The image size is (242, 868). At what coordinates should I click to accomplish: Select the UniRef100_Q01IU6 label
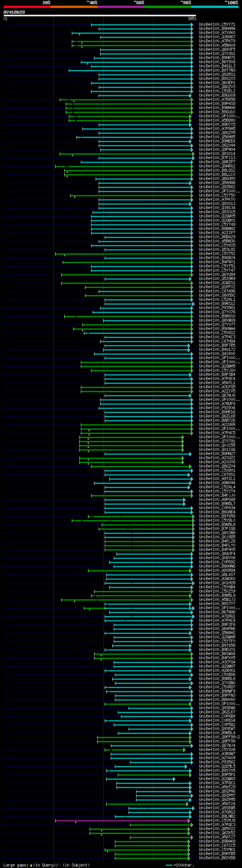tap(217, 449)
